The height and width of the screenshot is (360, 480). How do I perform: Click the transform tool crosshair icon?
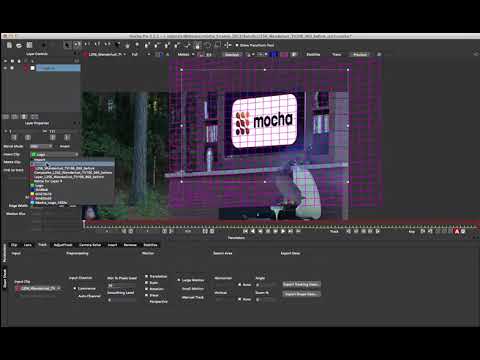click(228, 45)
